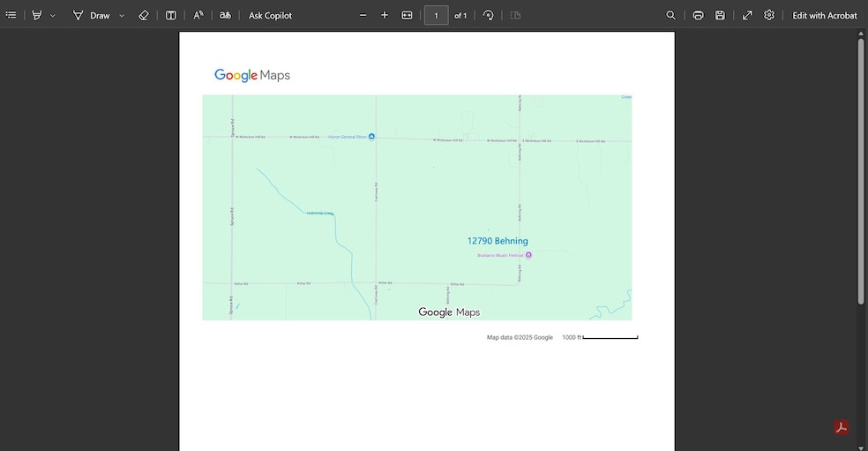Save the PDF file
The image size is (868, 451).
point(721,15)
